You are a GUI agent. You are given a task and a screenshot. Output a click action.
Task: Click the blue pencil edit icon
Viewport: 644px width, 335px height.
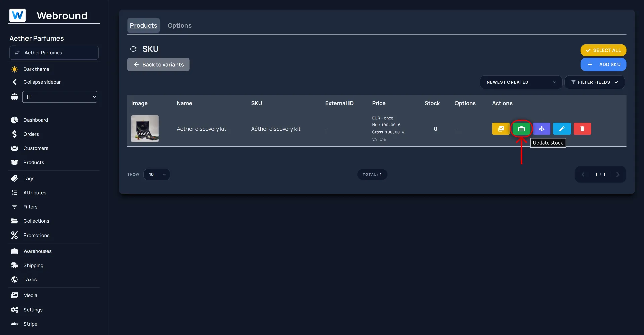(x=562, y=129)
